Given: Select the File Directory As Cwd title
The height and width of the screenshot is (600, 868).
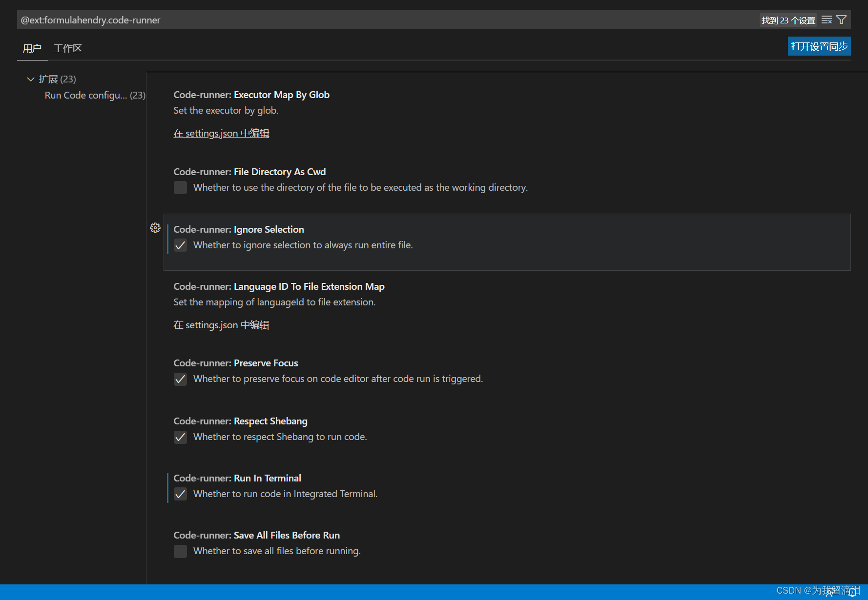Looking at the screenshot, I should 249,172.
